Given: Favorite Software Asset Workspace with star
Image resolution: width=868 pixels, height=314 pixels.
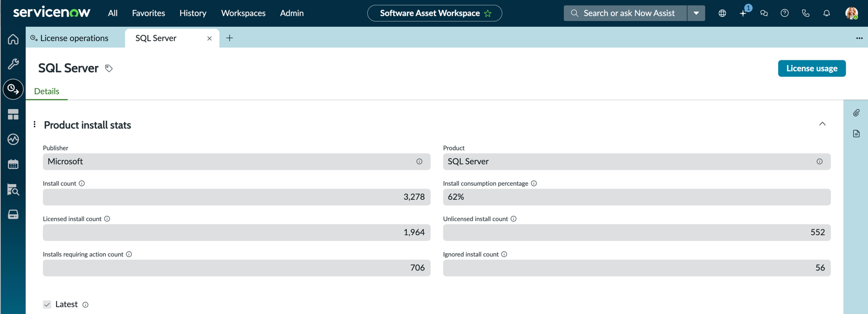Looking at the screenshot, I should click(x=488, y=13).
